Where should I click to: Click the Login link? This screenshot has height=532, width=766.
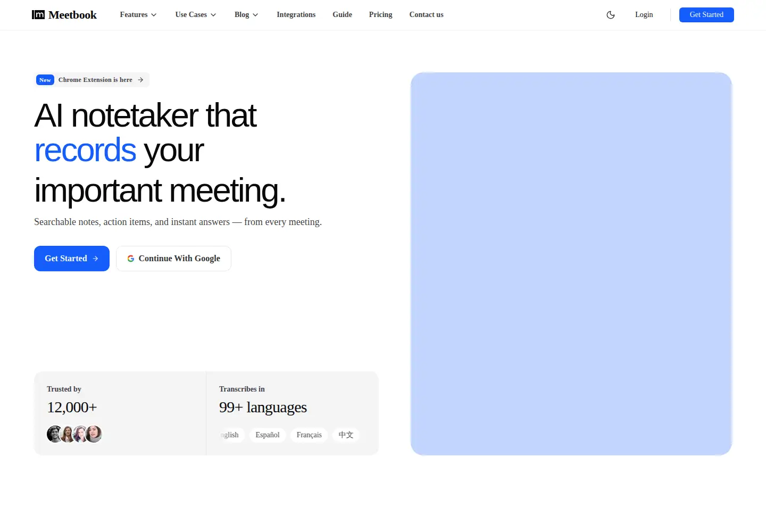coord(644,15)
